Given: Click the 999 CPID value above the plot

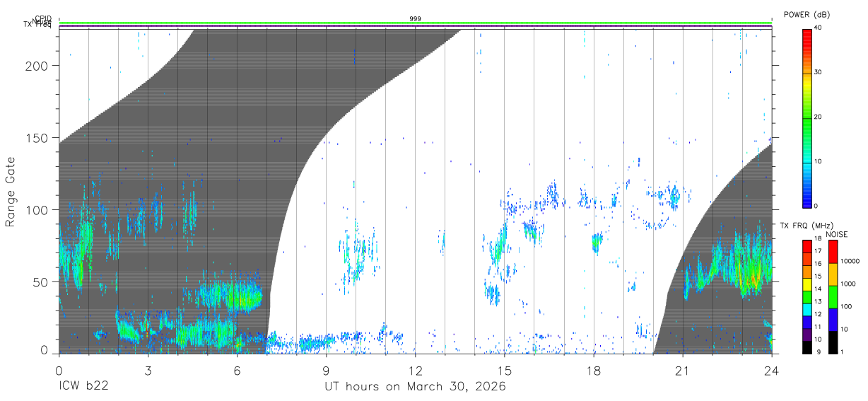Looking at the screenshot, I should (415, 19).
